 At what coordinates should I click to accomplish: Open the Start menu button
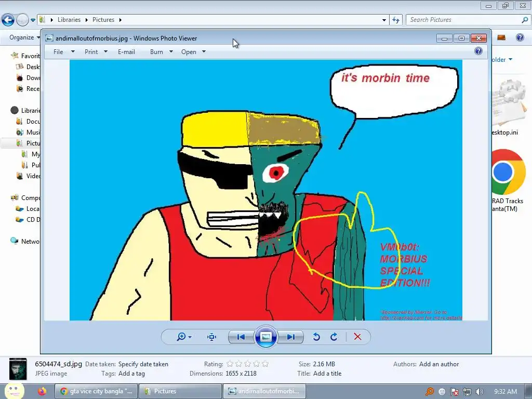tap(14, 391)
